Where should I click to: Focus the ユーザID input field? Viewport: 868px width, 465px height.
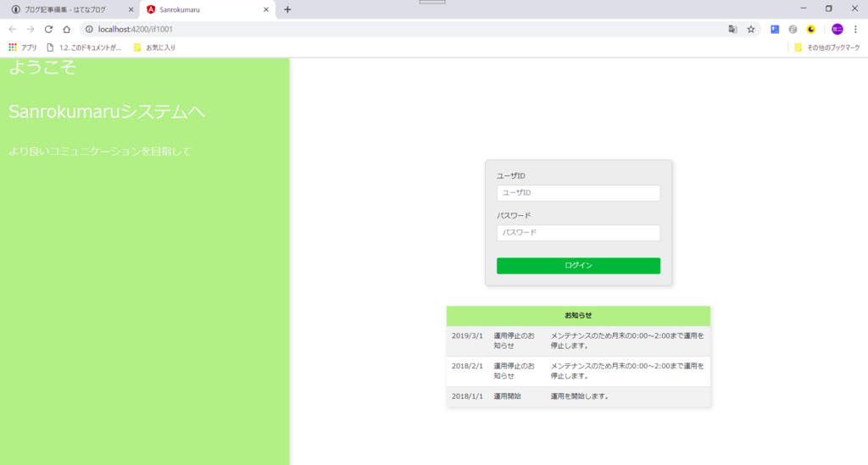578,193
